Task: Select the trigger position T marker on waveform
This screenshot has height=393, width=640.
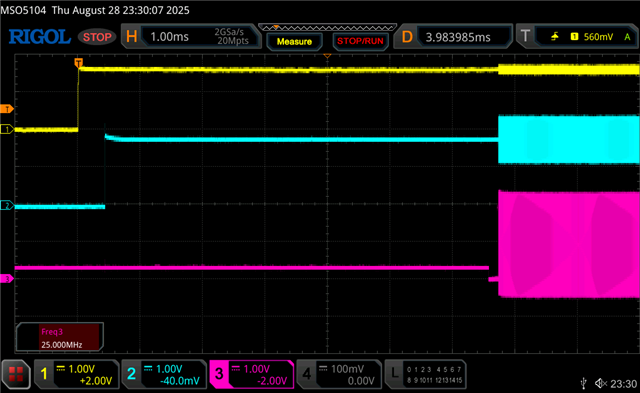Action: (x=78, y=63)
